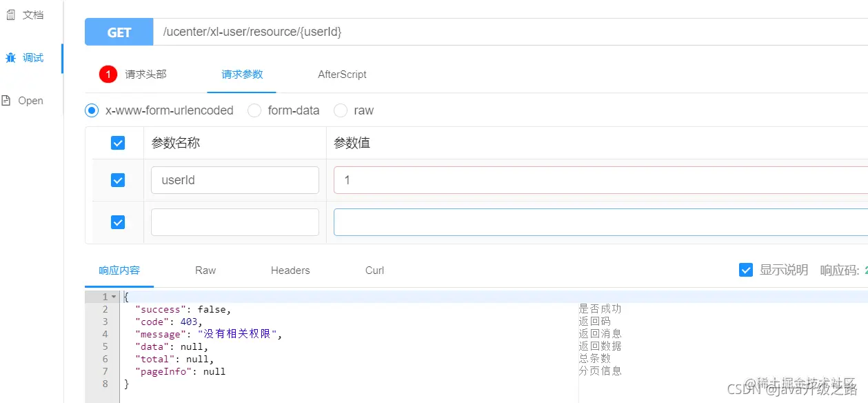
Task: Click the empty parameter name field
Action: [235, 222]
